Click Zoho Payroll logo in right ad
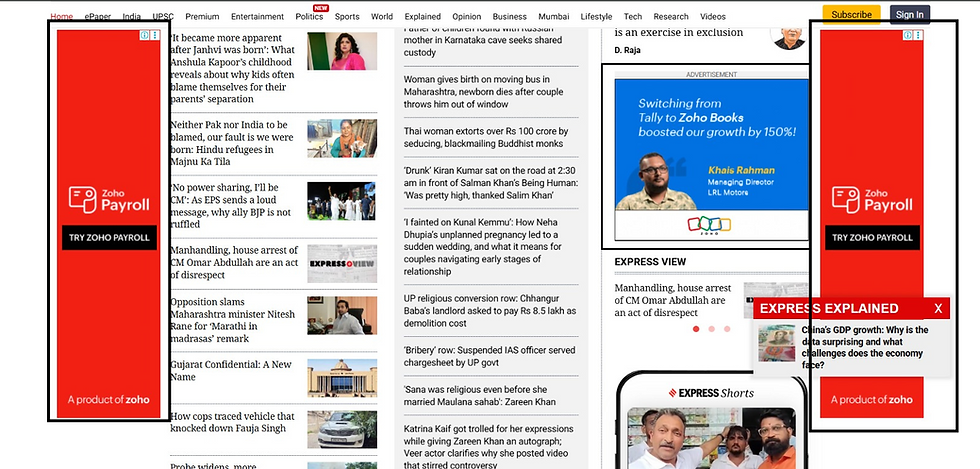The height and width of the screenshot is (469, 980). coord(872,200)
